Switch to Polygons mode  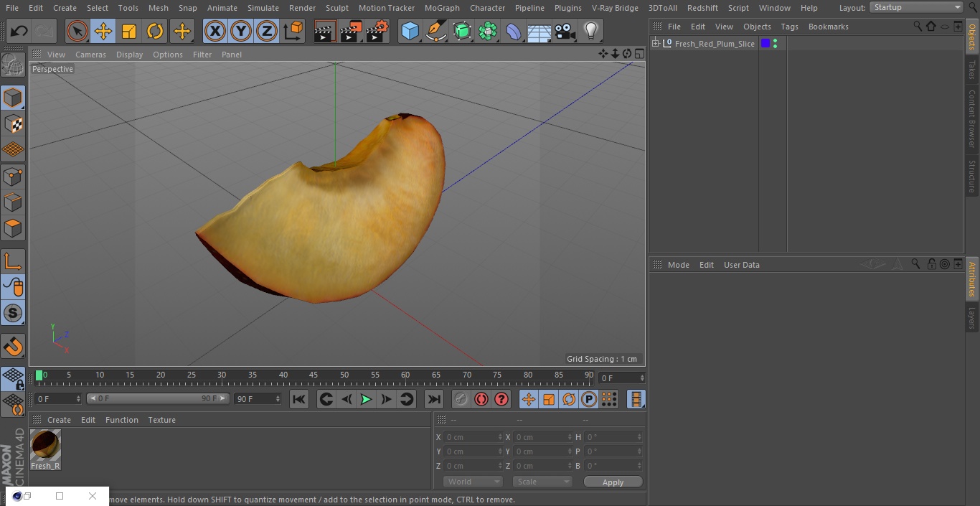(13, 228)
